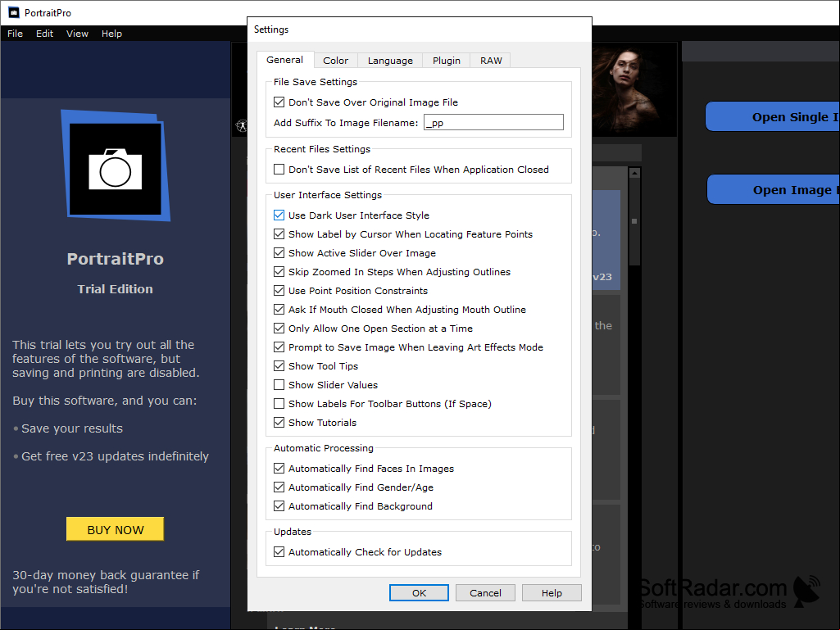
Task: Enable Show Labels For Toolbar Buttons
Action: click(279, 403)
